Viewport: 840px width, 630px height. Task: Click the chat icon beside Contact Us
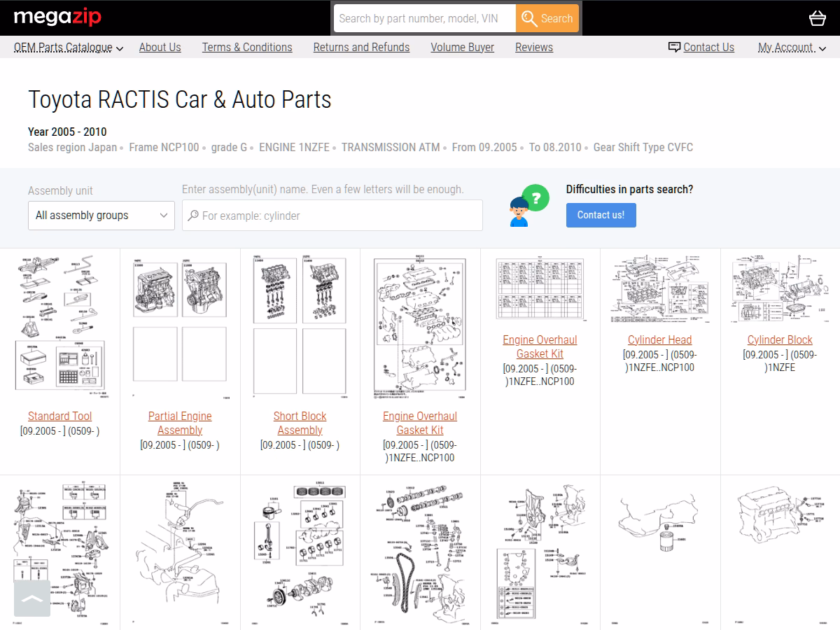pyautogui.click(x=674, y=47)
